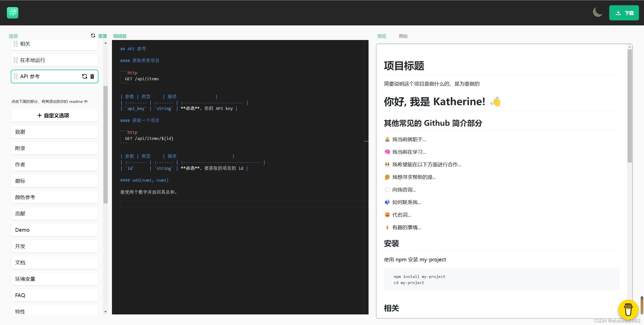644x325 pixels.
Task: Add the FAQ section to readme
Action: 54,295
